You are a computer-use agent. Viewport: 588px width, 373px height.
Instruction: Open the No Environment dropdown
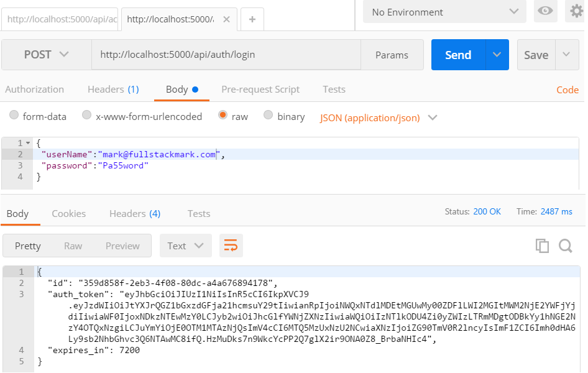pyautogui.click(x=444, y=12)
